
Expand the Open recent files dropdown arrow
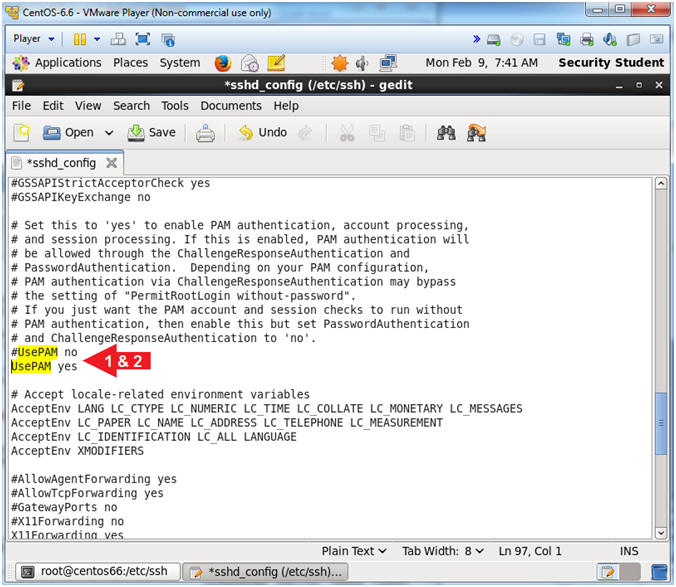tap(109, 133)
